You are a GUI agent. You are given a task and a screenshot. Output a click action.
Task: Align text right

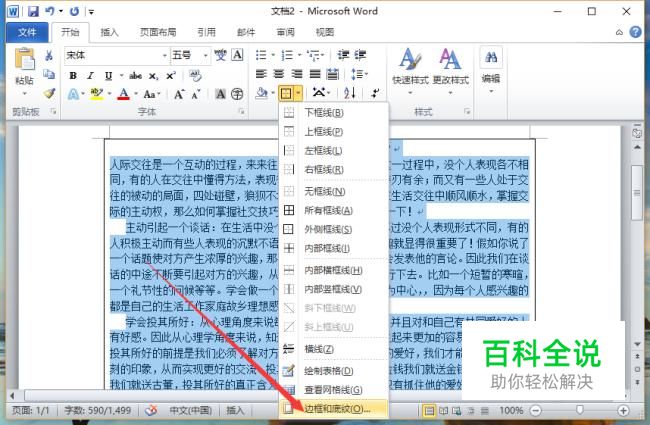(x=297, y=74)
